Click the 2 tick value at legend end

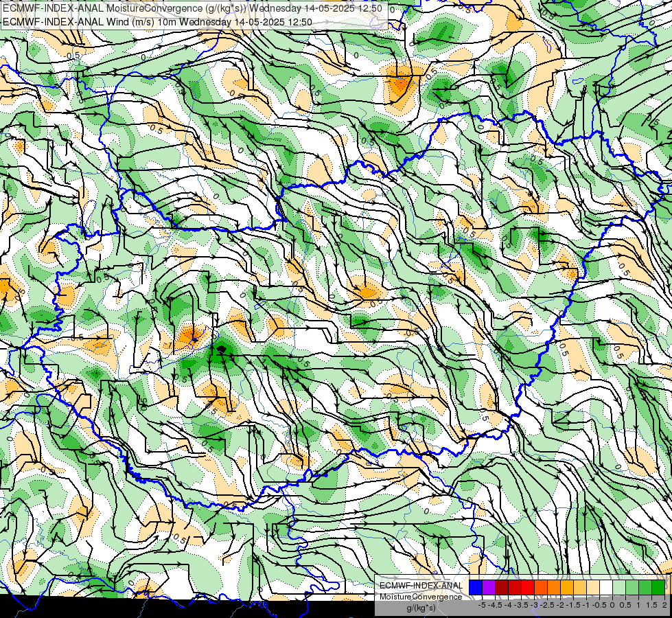[664, 605]
